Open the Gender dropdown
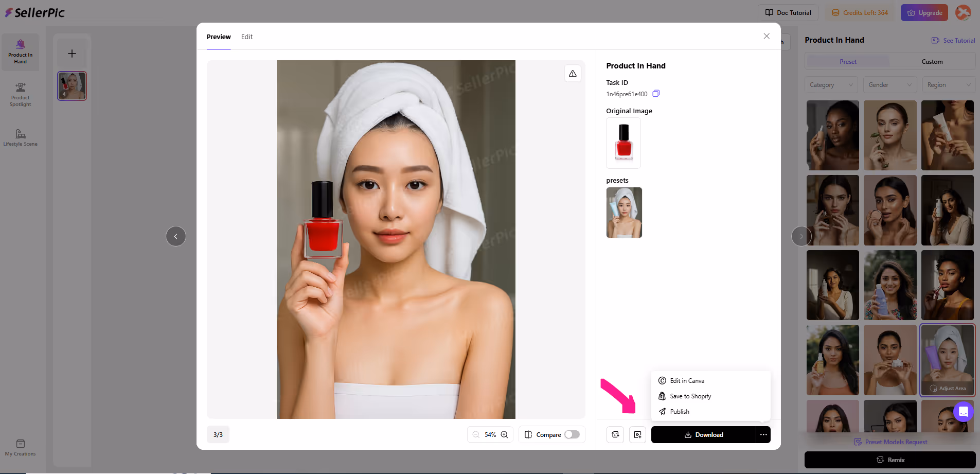Viewport: 980px width, 474px height. click(889, 85)
